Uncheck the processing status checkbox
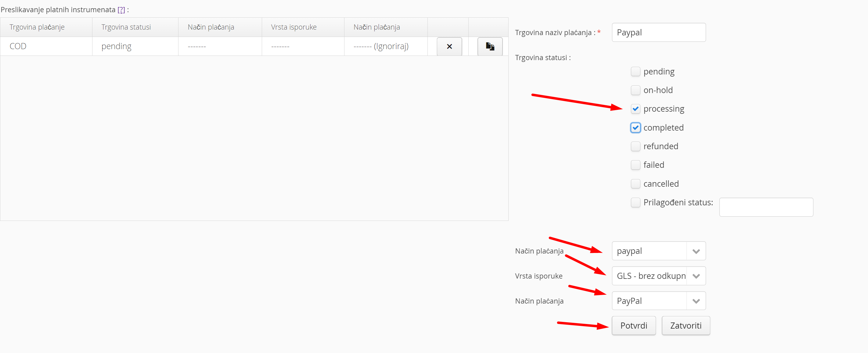 [x=635, y=109]
